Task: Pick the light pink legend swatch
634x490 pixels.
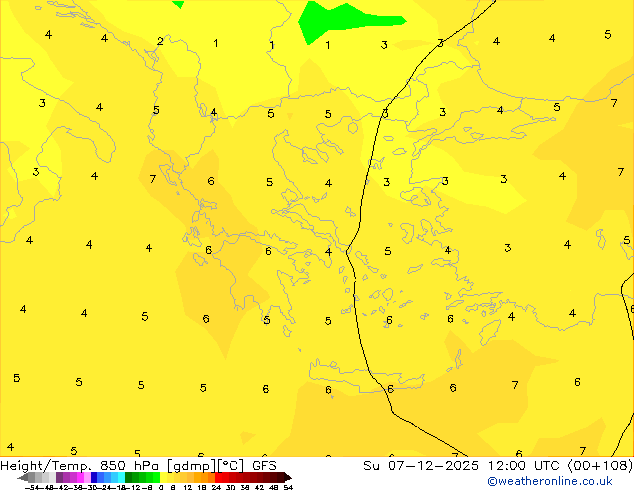Action: point(87,477)
